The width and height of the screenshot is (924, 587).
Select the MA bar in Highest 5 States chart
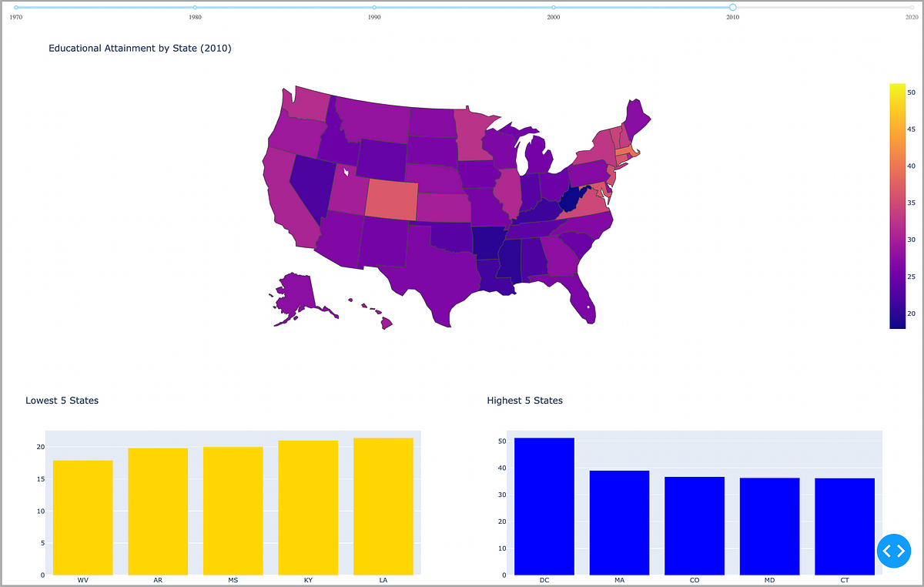(x=619, y=522)
